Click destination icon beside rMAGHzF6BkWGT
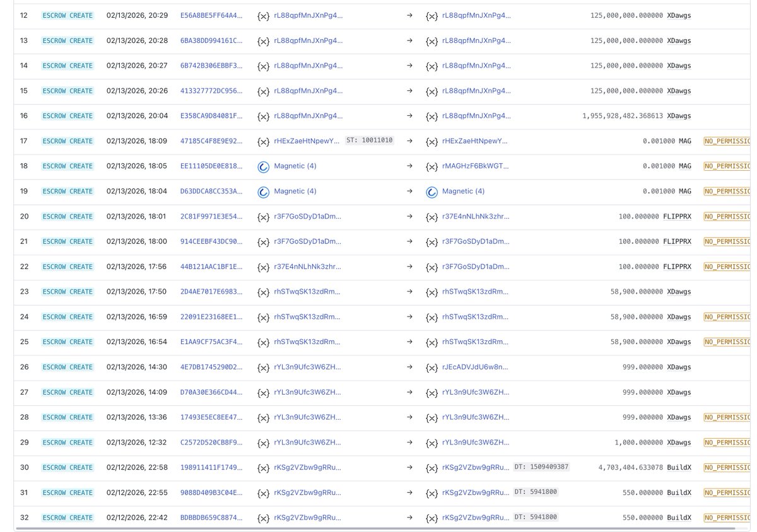The height and width of the screenshot is (532, 757). (x=432, y=166)
